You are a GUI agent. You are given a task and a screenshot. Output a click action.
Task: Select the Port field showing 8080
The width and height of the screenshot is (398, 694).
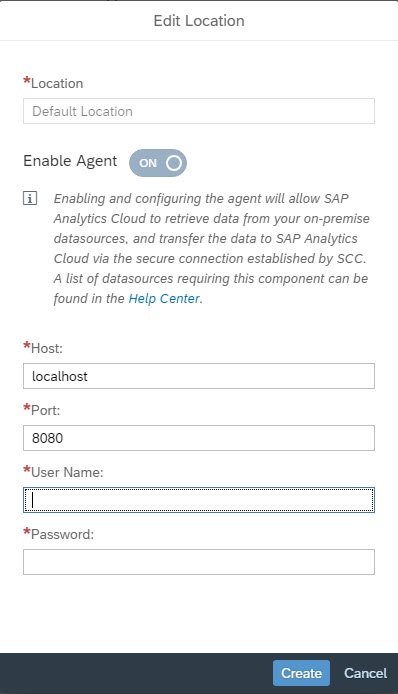click(x=199, y=438)
